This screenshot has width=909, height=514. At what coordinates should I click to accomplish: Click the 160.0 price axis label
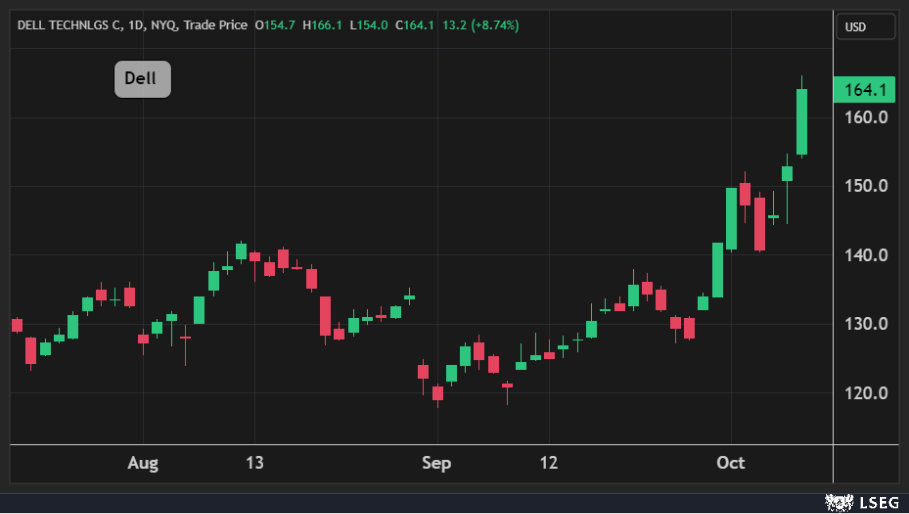pos(866,117)
